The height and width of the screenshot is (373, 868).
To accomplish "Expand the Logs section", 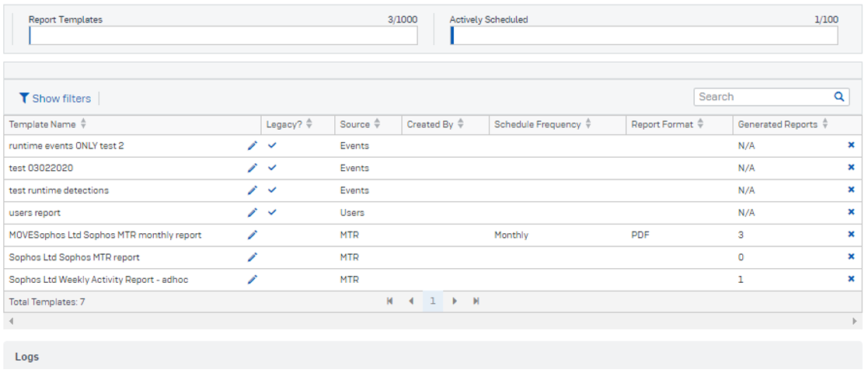I will coord(27,357).
